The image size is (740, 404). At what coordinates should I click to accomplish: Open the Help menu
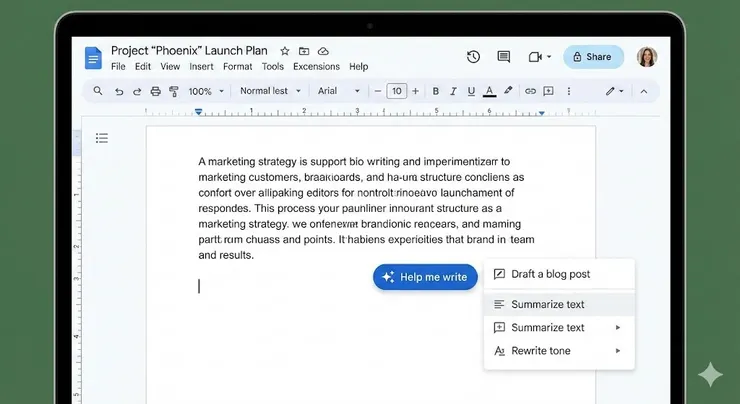(359, 67)
